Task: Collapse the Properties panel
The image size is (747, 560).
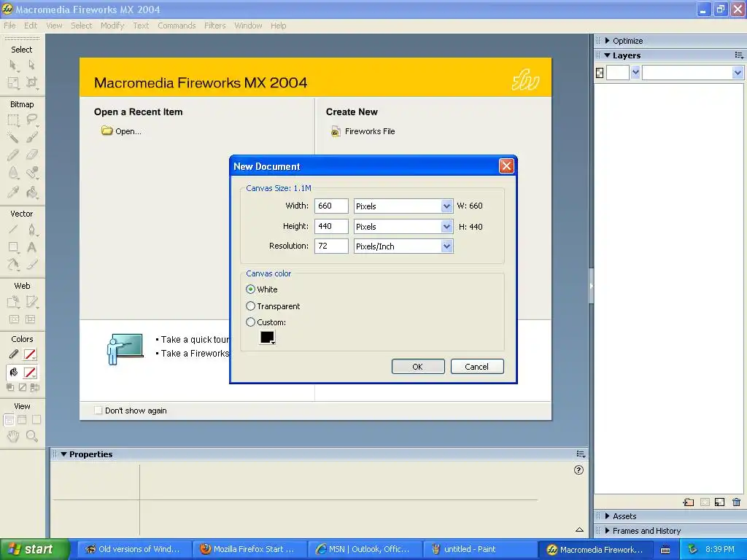Action: pyautogui.click(x=63, y=454)
